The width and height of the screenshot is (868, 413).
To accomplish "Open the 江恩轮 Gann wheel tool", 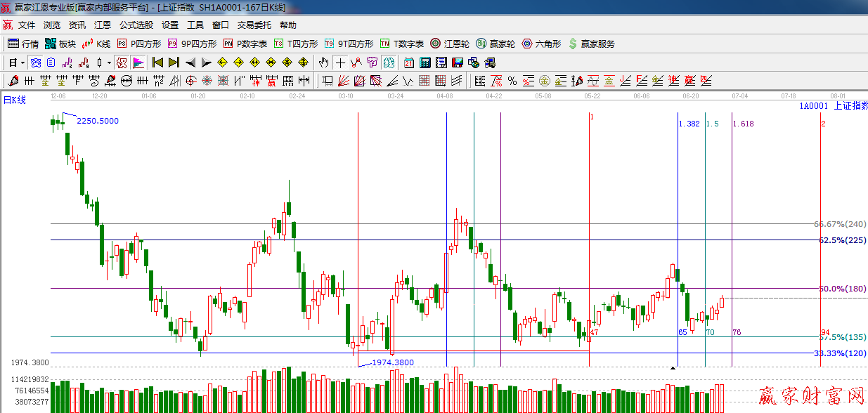I will coord(449,44).
